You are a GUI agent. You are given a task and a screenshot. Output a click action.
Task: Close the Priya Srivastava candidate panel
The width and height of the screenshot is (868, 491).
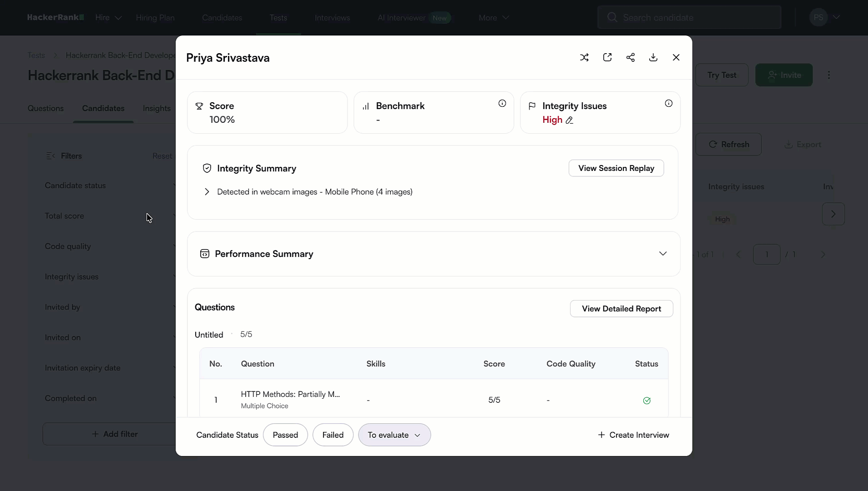676,57
